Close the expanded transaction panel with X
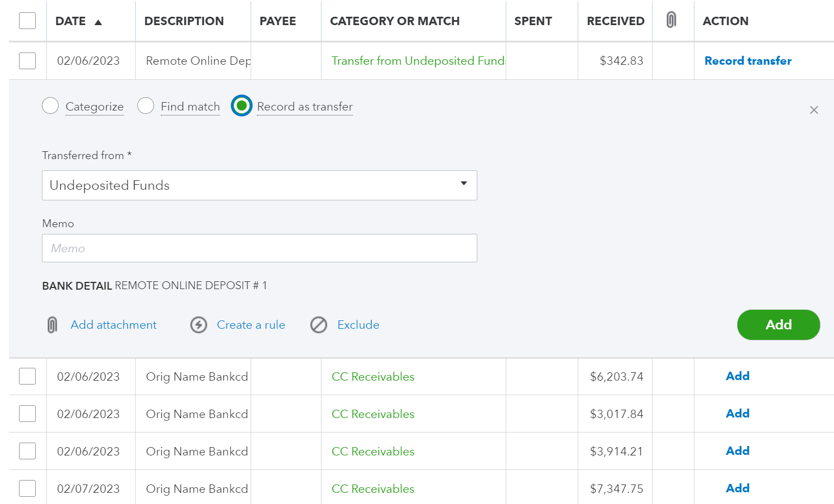This screenshot has height=504, width=834. coord(814,110)
